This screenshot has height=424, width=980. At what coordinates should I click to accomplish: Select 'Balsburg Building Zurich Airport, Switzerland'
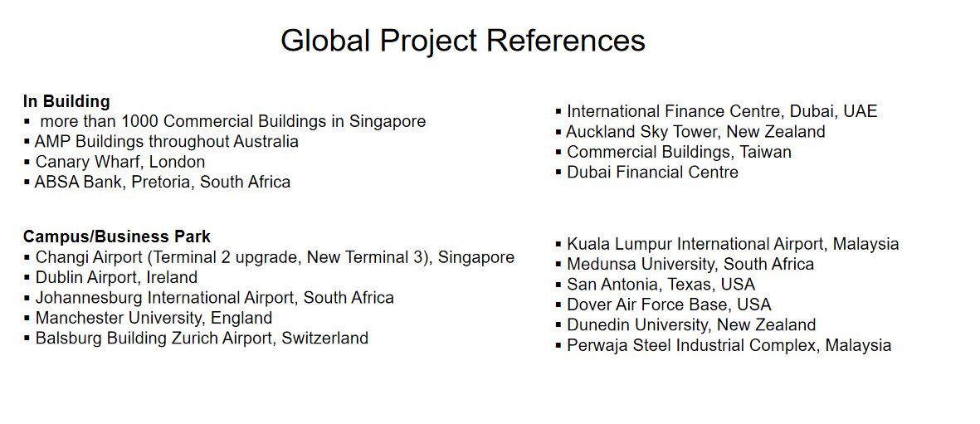point(202,339)
